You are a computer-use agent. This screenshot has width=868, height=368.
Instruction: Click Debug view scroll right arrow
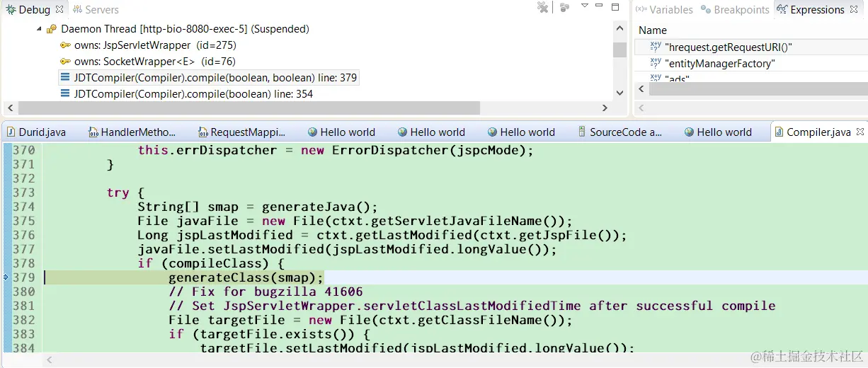pyautogui.click(x=605, y=108)
